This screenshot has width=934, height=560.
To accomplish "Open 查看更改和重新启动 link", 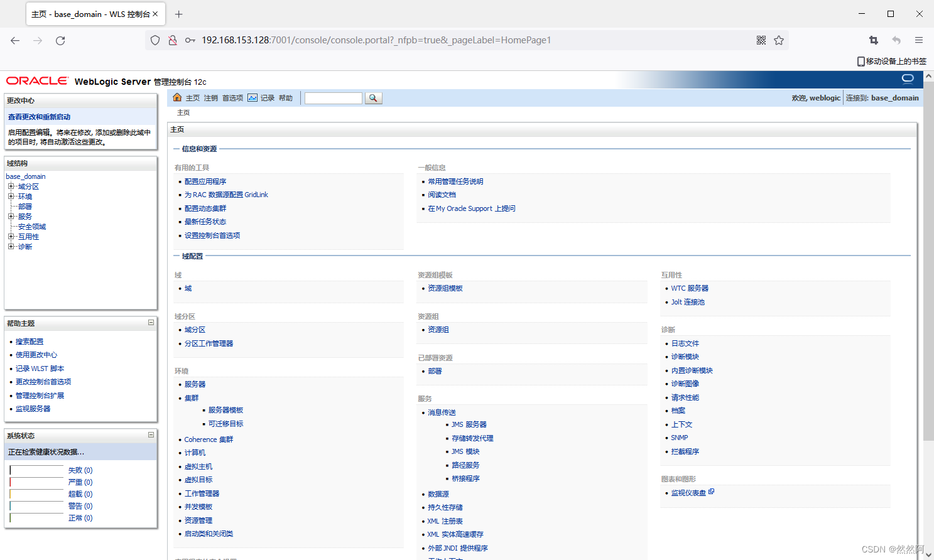I will (39, 117).
